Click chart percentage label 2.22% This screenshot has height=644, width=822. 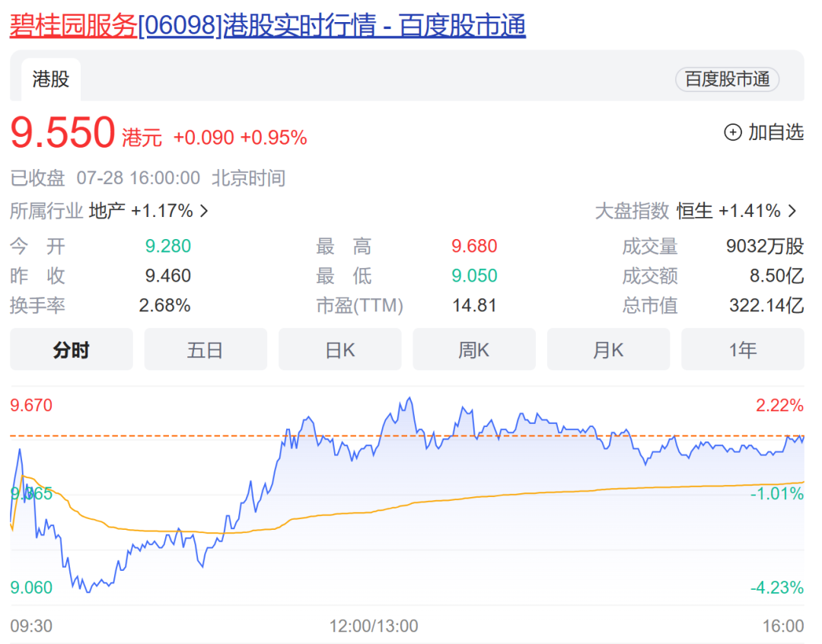pyautogui.click(x=779, y=406)
